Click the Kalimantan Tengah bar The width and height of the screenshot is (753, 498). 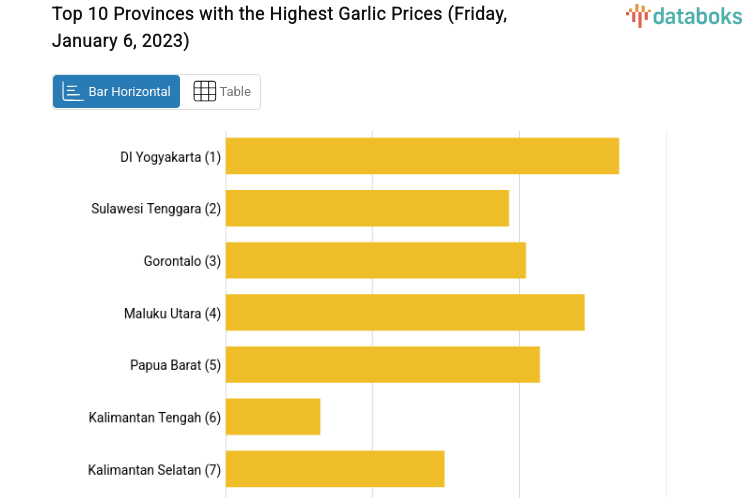273,416
